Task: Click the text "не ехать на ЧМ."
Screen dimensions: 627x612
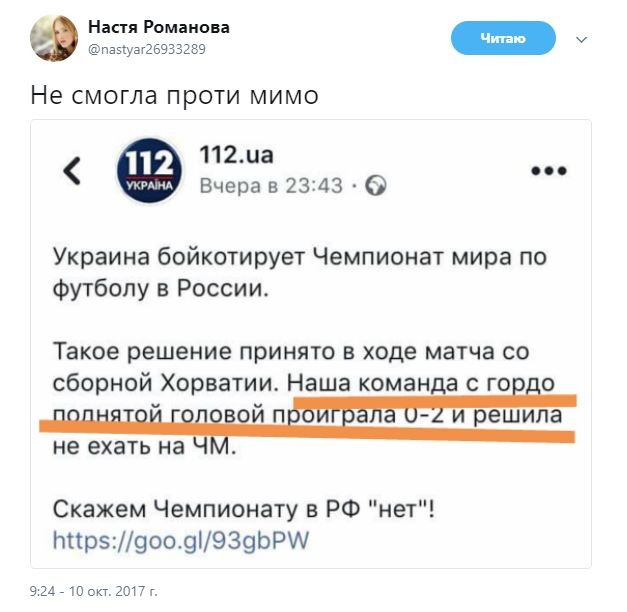Action: (x=145, y=447)
